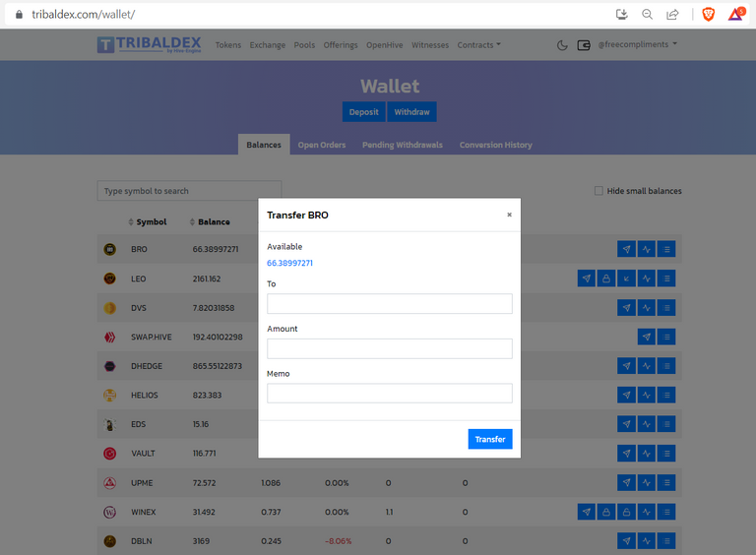
Task: Click the browser share icon
Action: click(672, 15)
